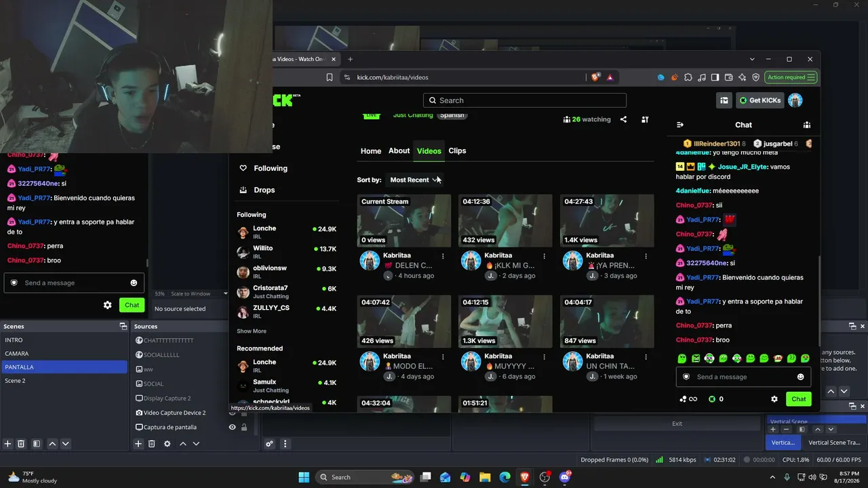This screenshot has height=488, width=868.
Task: Delete selected source with Sources trash icon
Action: [x=152, y=444]
